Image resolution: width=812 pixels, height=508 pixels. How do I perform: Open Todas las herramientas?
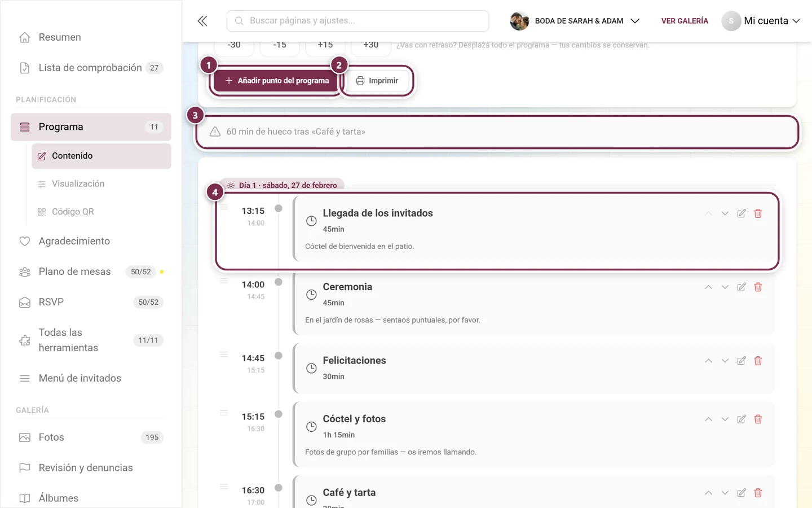coord(91,340)
